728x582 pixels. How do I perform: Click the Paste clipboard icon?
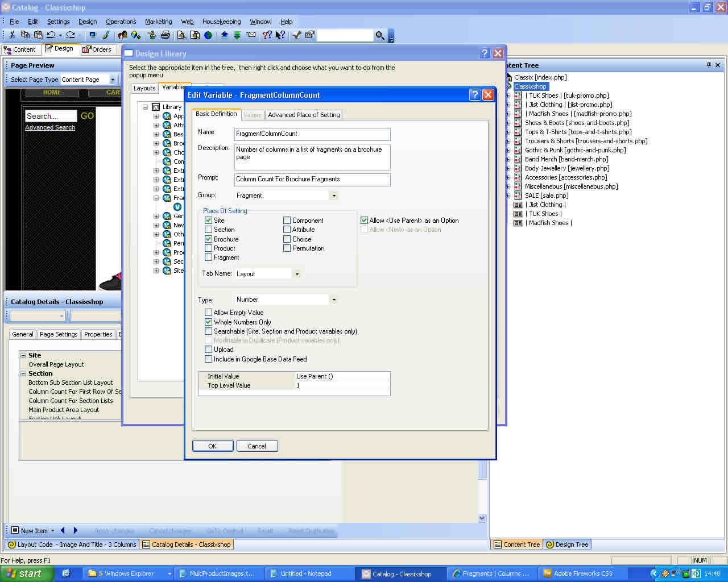pos(38,35)
